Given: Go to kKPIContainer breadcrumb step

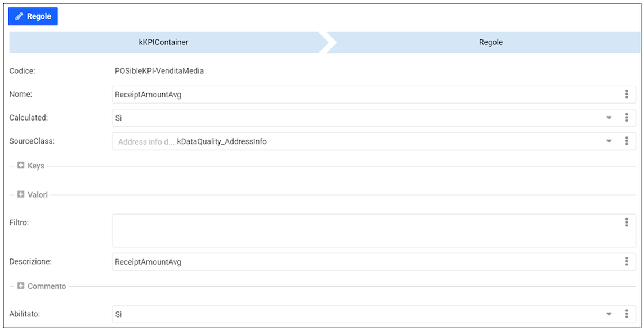Looking at the screenshot, I should click(163, 42).
